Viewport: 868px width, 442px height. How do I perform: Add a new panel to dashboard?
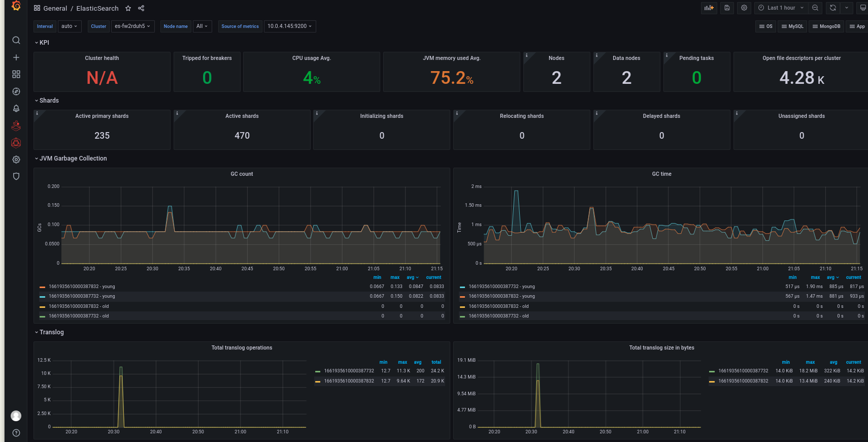[x=709, y=8]
